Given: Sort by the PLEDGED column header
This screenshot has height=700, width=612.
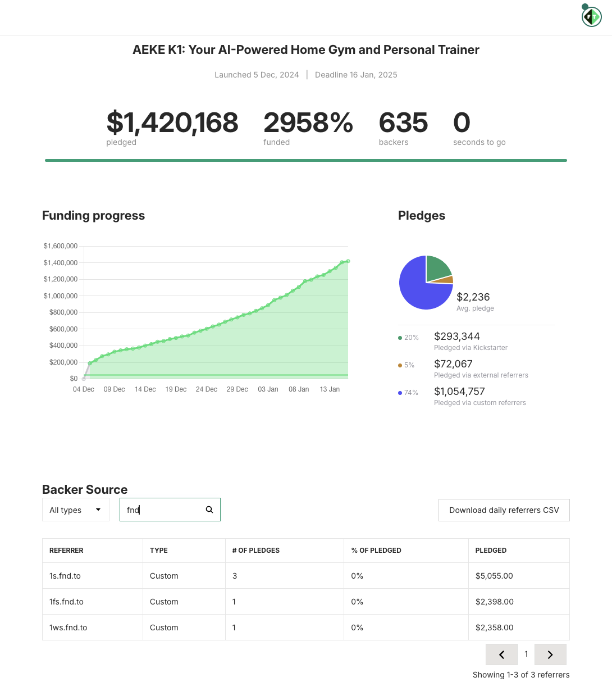Looking at the screenshot, I should point(491,551).
